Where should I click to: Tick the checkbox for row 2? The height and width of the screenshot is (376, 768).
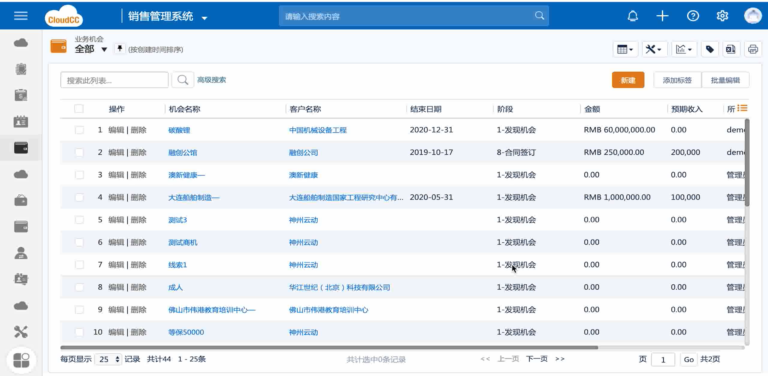click(79, 152)
